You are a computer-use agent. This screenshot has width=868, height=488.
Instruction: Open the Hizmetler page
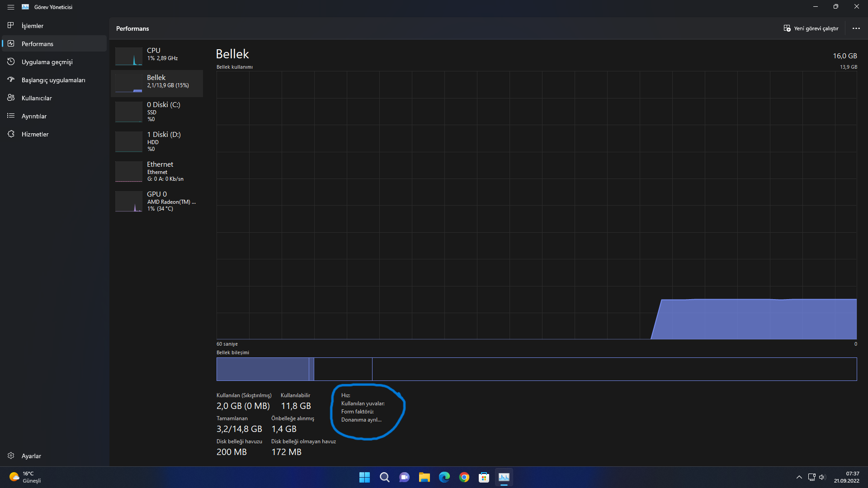pos(54,134)
